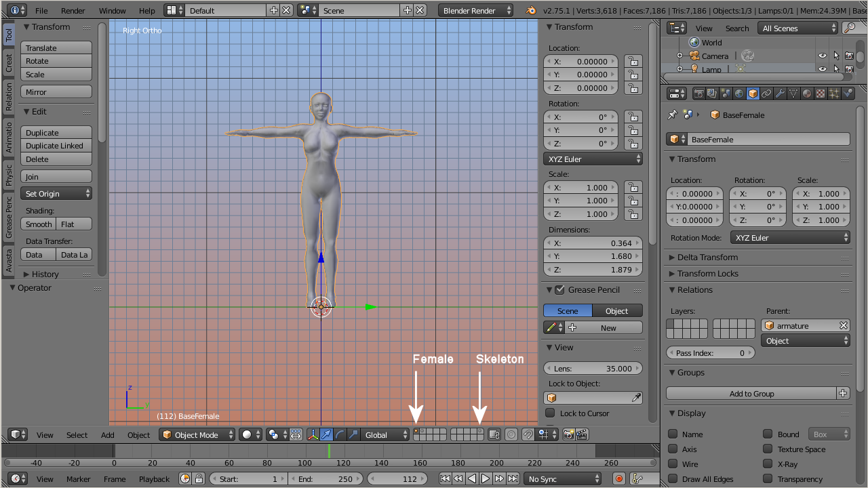Click the OpenGL render image camera icon
Screen dimensions: 868x488
[x=569, y=434]
